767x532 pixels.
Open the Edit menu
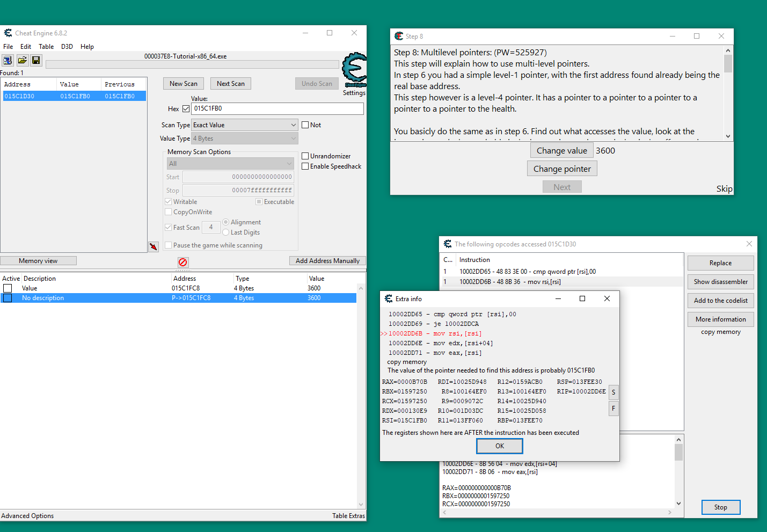[x=26, y=47]
